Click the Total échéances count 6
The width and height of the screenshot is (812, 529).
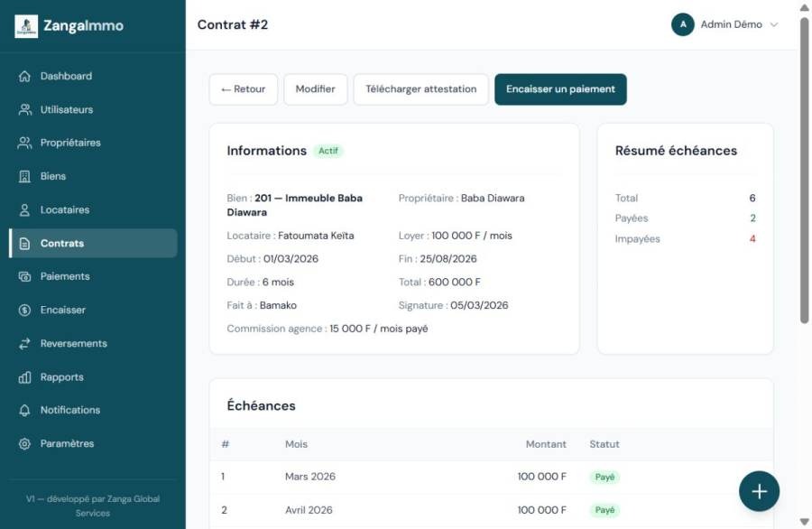point(752,198)
